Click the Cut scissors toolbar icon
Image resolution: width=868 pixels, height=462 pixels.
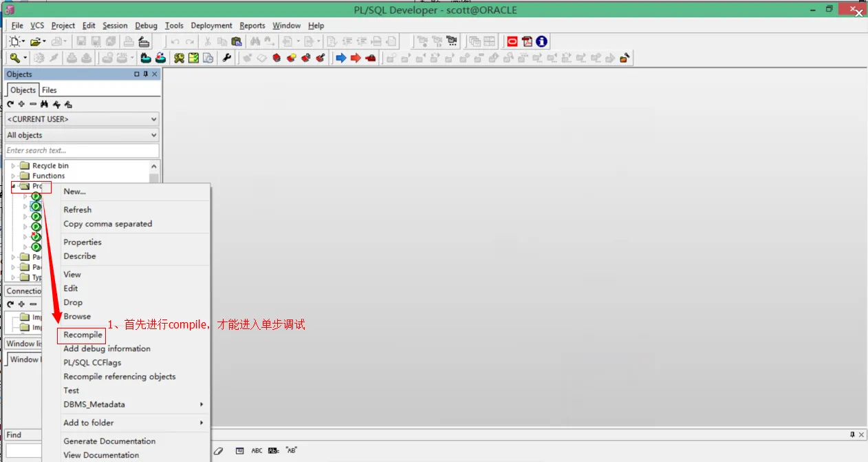point(208,42)
